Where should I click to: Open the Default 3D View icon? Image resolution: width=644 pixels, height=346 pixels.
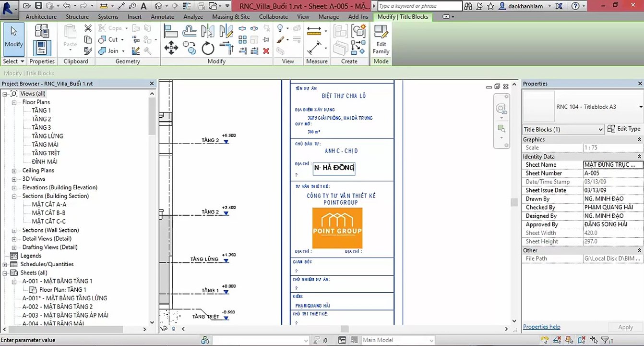tap(158, 6)
